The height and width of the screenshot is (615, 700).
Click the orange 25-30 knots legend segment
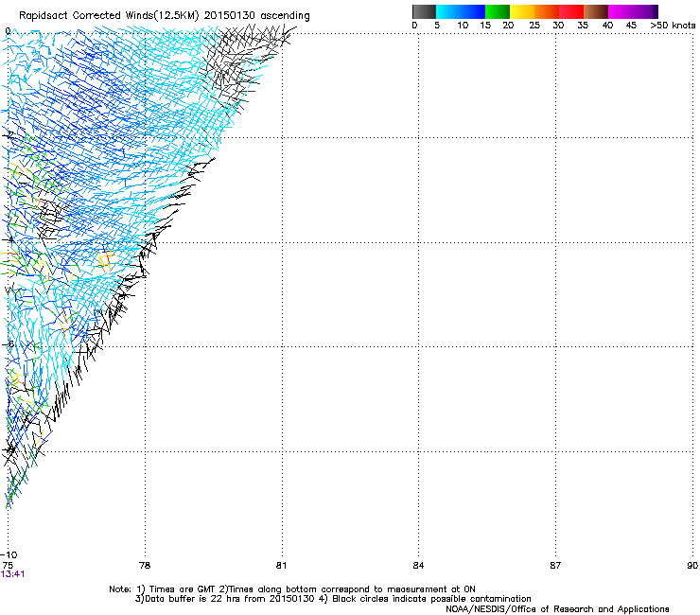[547, 11]
